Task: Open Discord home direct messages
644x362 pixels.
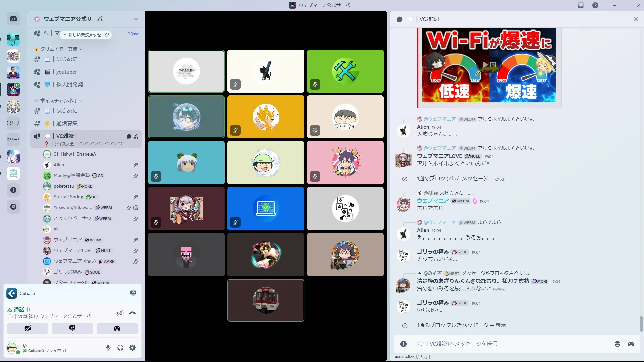Action: tap(13, 19)
